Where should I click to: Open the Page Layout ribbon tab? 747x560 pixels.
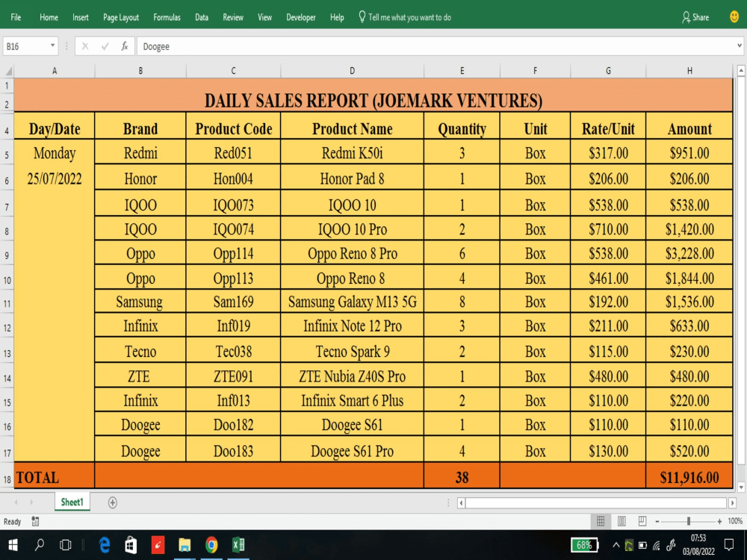(121, 17)
